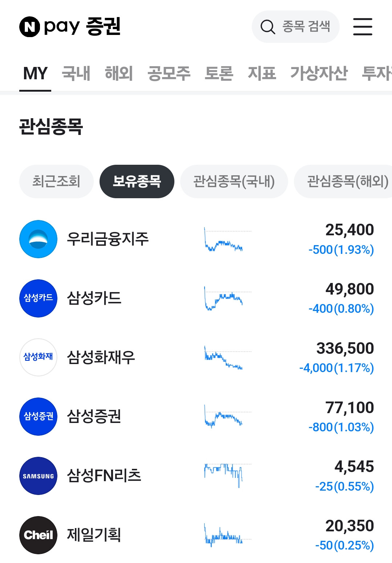This screenshot has width=392, height=563.
Task: Click the magnifier search icon
Action: [268, 27]
